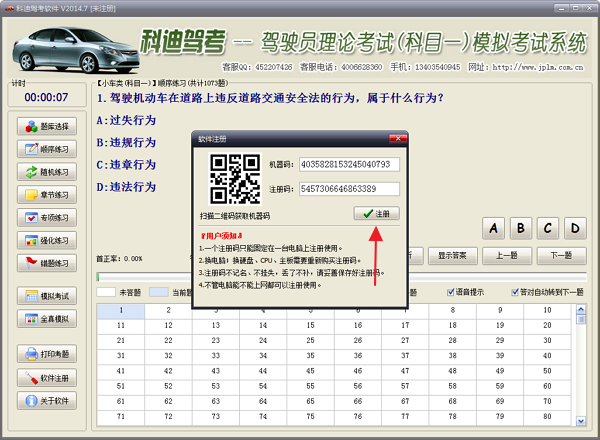The height and width of the screenshot is (440, 600).
Task: Start 顺序练习 sequential practice
Action: coord(47,149)
